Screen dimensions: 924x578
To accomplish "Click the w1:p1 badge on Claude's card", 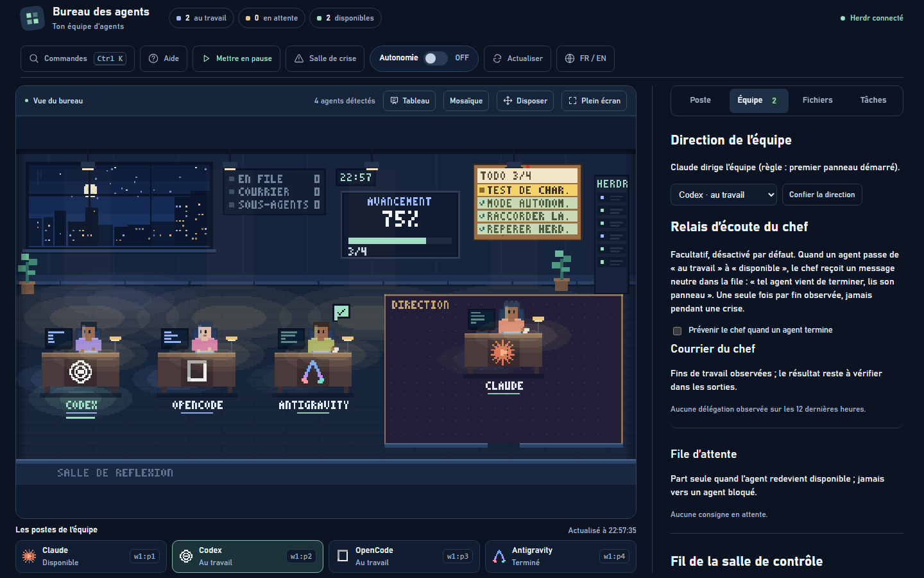I will click(x=144, y=556).
